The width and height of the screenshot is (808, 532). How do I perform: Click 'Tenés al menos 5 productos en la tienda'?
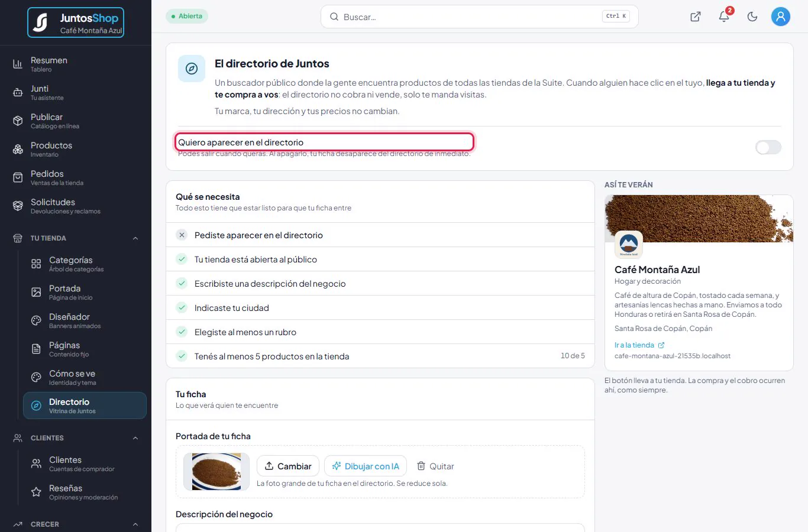[272, 356]
